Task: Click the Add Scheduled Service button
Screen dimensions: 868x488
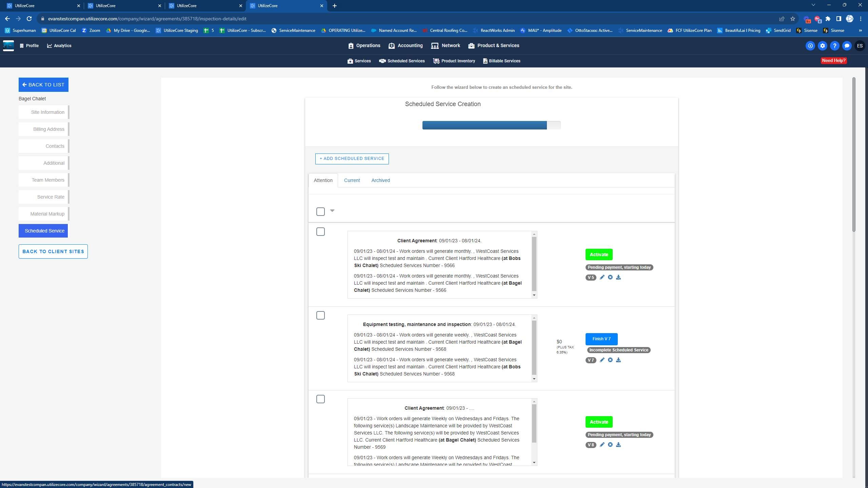Action: point(352,159)
